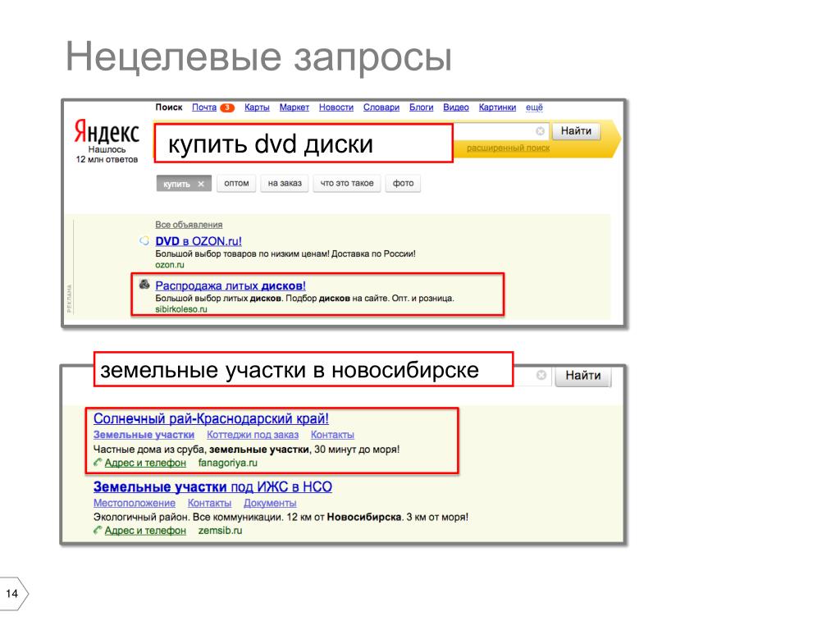The image size is (840, 630).
Task: Switch to the Карты service tab
Action: [x=257, y=107]
